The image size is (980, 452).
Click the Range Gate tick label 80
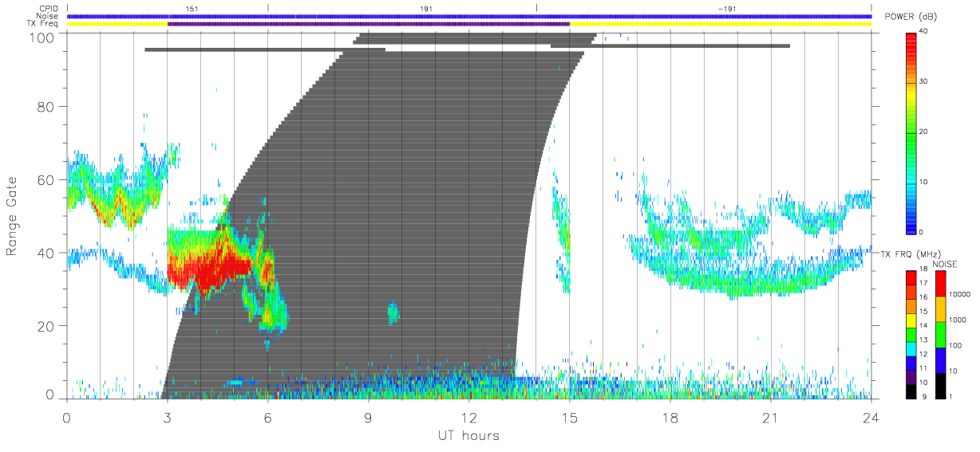coord(45,106)
